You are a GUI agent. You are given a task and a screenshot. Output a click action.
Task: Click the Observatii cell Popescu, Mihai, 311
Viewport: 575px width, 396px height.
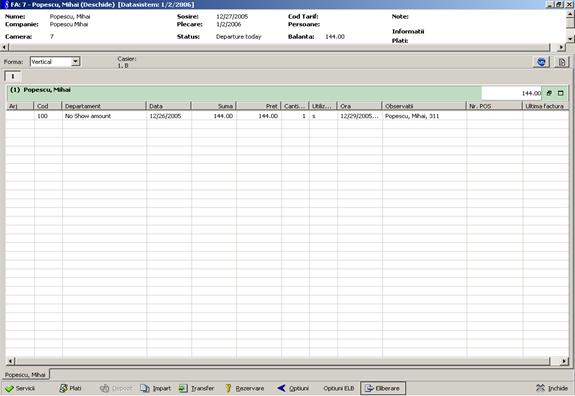click(424, 116)
